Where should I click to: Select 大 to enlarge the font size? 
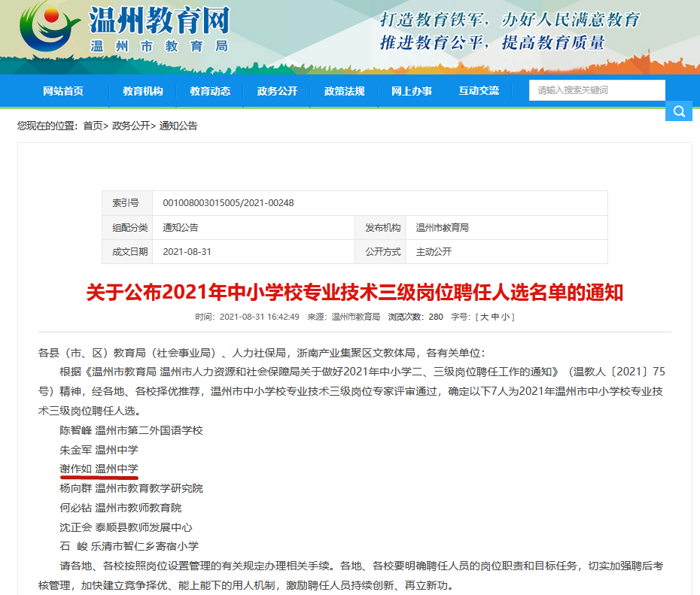coord(485,317)
